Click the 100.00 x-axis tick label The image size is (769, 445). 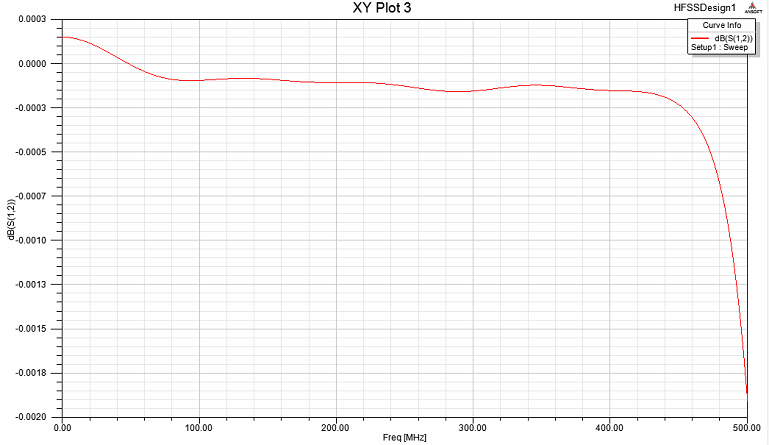199,427
